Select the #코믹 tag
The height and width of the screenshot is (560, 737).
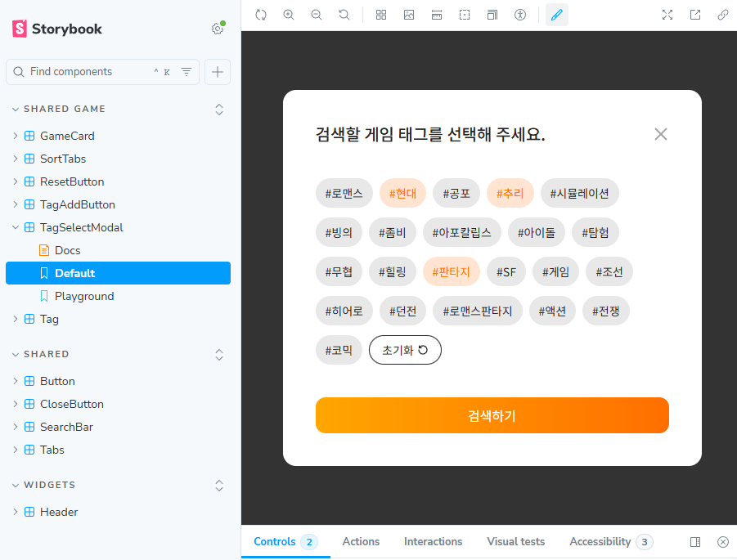tap(339, 350)
